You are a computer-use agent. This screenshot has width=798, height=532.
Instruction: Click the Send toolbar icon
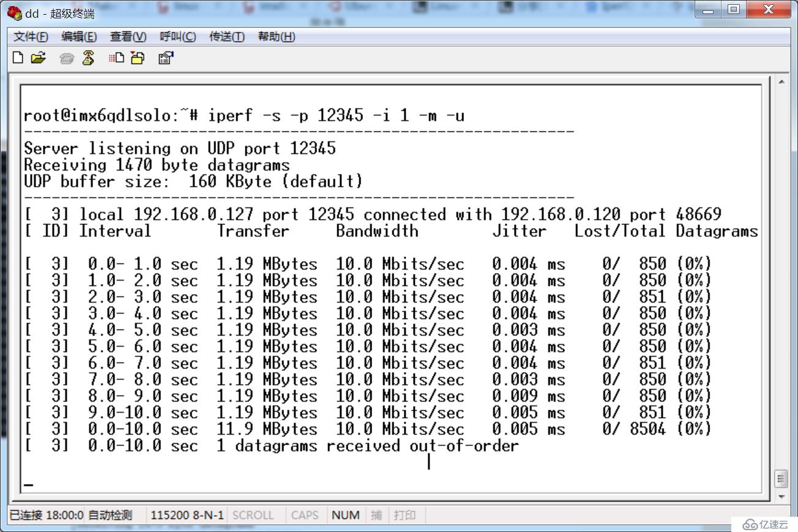point(116,58)
